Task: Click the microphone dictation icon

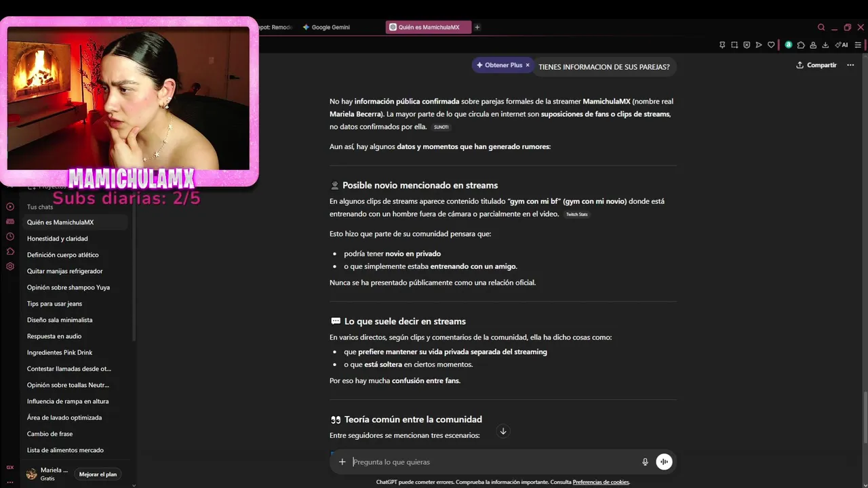Action: click(x=645, y=462)
